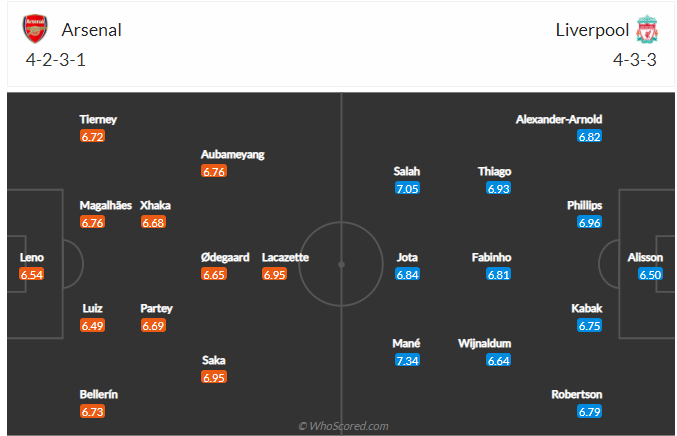Click Lacazette's 6.95 rating badge
Viewport: 677px width, 436px height.
[x=275, y=274]
